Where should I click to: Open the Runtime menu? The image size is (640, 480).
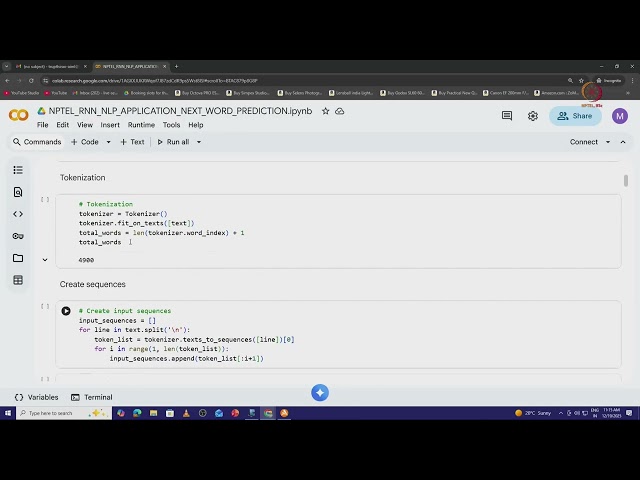point(141,125)
